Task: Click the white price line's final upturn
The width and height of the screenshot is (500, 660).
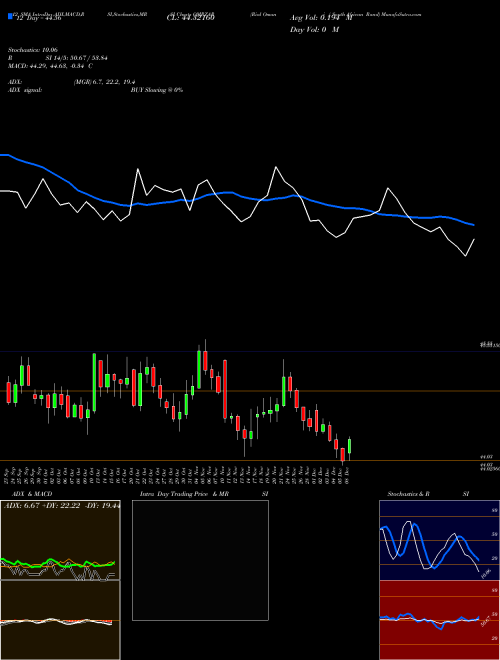Action: click(x=470, y=248)
